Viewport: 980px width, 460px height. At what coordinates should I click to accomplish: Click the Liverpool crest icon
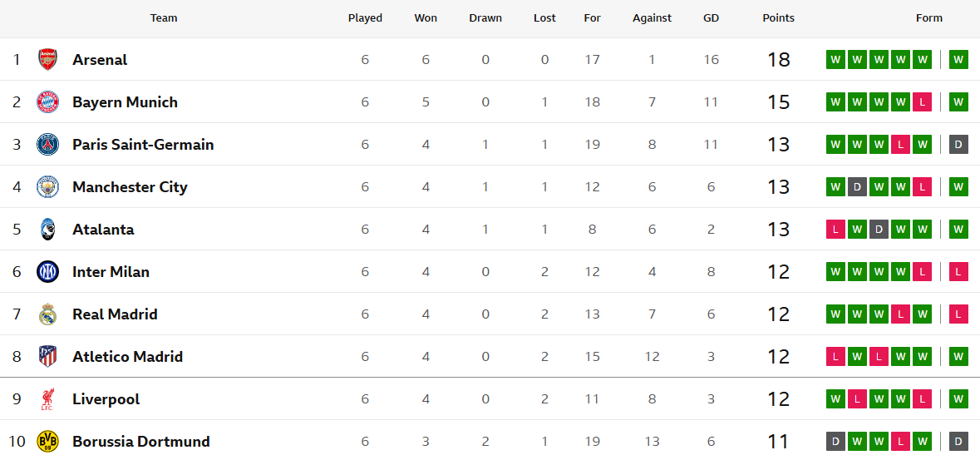pos(47,399)
